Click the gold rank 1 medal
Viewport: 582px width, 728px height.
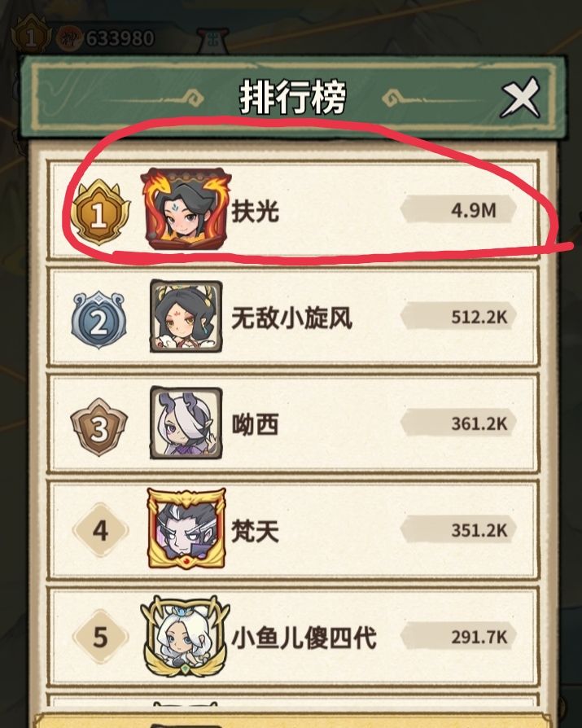point(100,213)
